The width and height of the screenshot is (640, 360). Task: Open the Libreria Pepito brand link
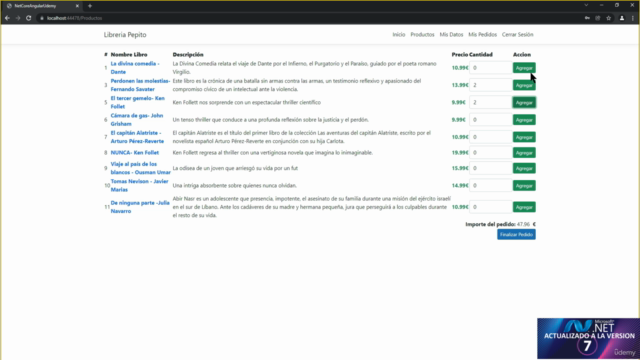[125, 35]
